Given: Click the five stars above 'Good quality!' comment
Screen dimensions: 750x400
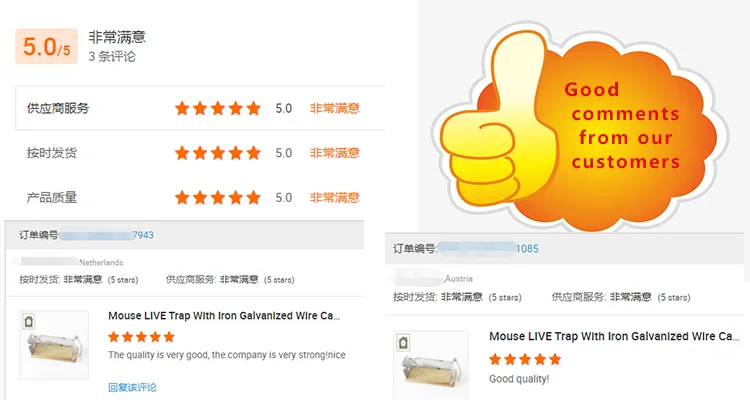Looking at the screenshot, I should 525,359.
